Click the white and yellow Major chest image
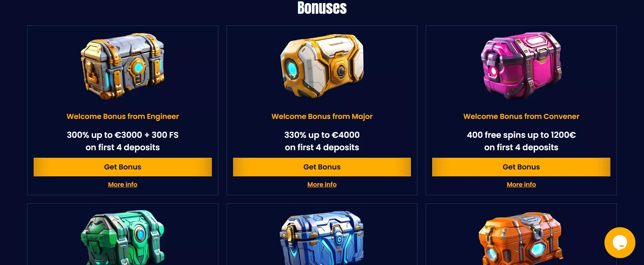This screenshot has height=265, width=644. tap(322, 66)
